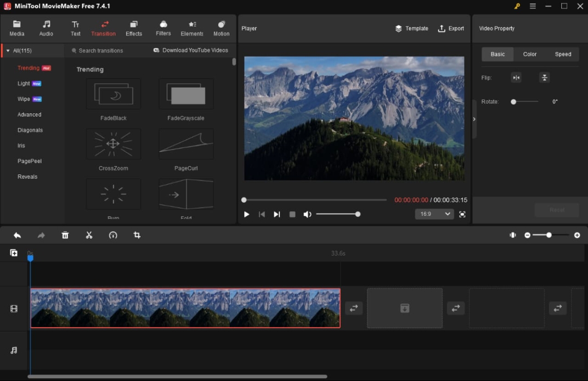This screenshot has width=588, height=381.
Task: Split the clip with the scissors tool
Action: 89,235
